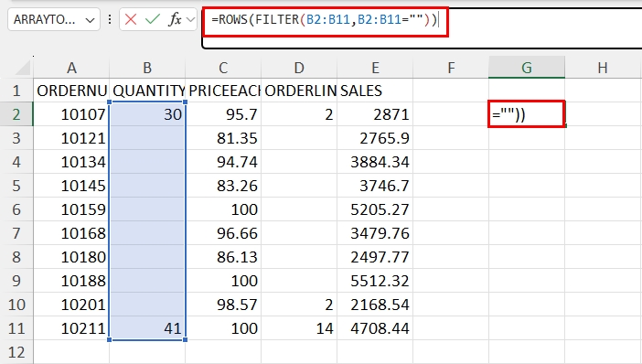Expand the dropdown arrow beside the fx button

pyautogui.click(x=190, y=19)
